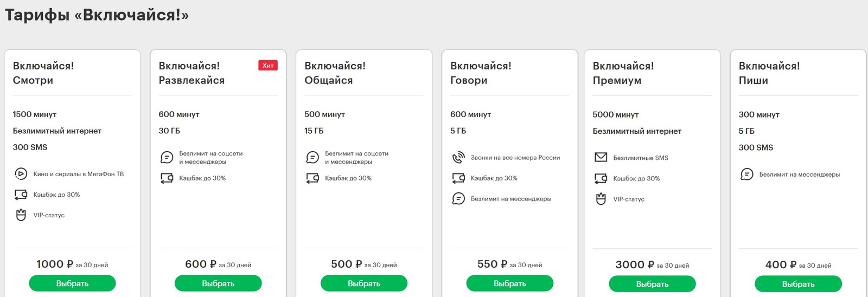Choose the Смотри tariff for 1000 ₽
Screen dimensions: 868x297
pos(72,283)
